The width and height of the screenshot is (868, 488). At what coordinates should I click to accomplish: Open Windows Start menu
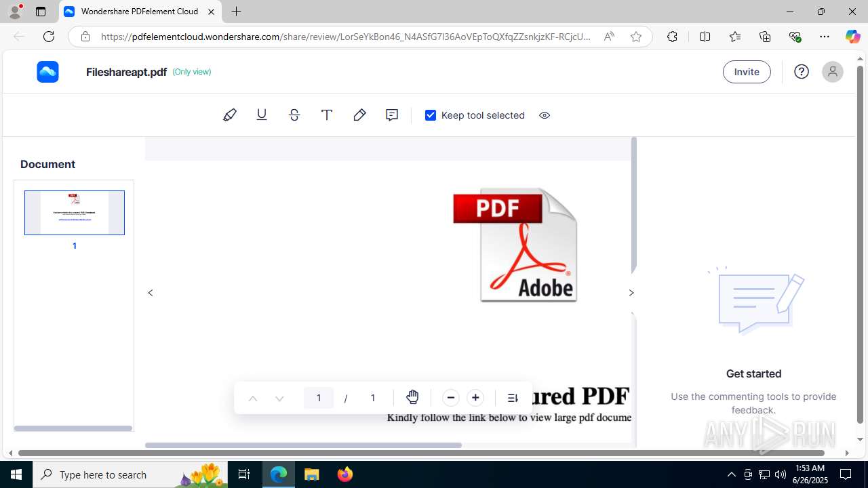click(16, 474)
